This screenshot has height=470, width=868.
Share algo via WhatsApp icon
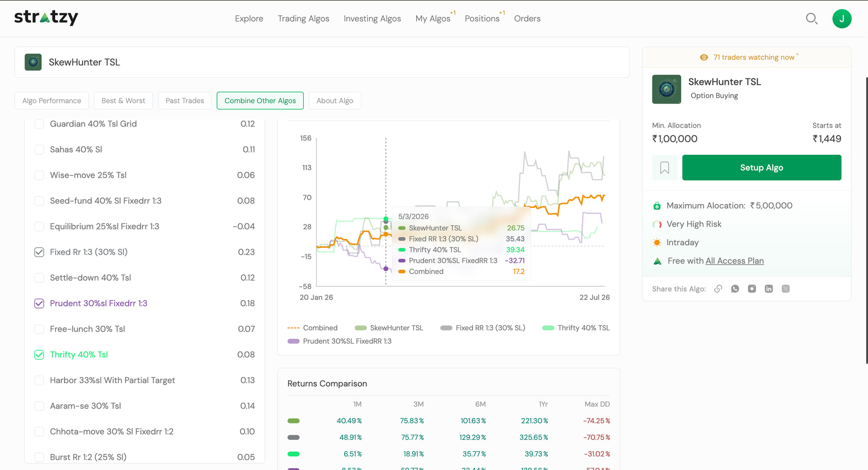tap(735, 289)
